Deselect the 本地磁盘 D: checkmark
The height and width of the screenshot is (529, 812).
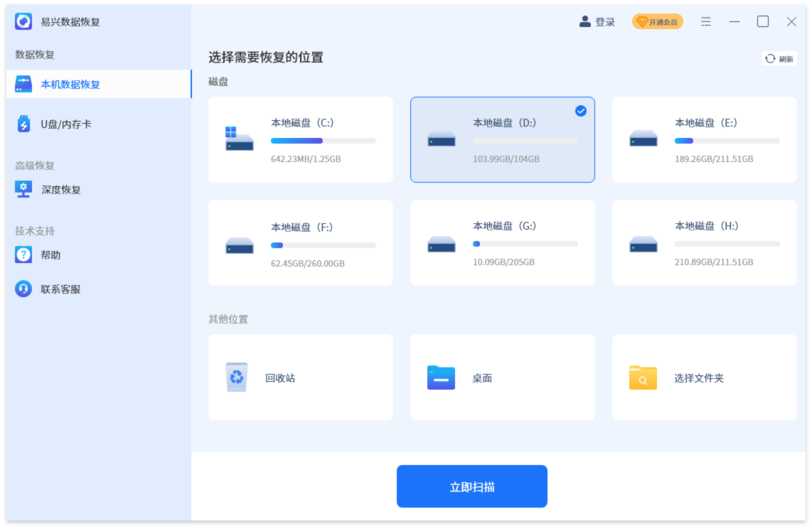pyautogui.click(x=581, y=109)
